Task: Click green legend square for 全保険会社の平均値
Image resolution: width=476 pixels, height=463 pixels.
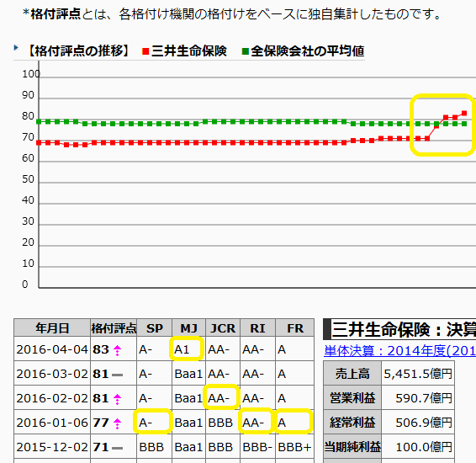Action: (x=246, y=51)
